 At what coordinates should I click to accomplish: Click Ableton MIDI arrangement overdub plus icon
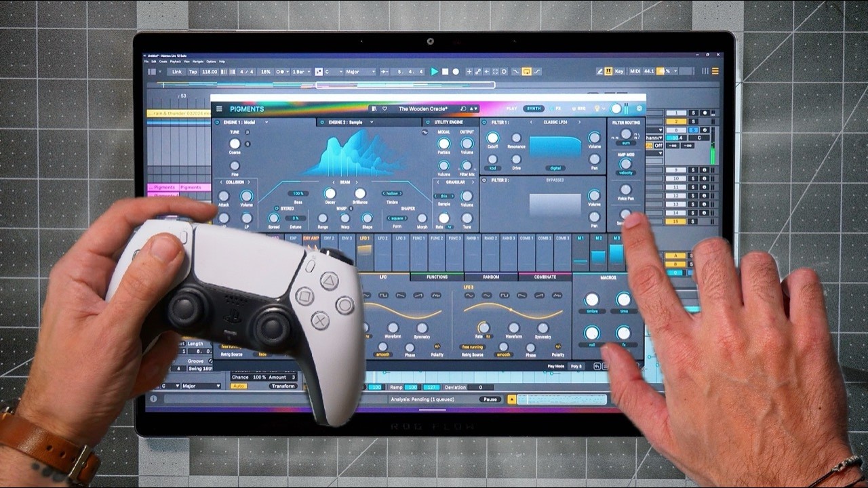(469, 71)
